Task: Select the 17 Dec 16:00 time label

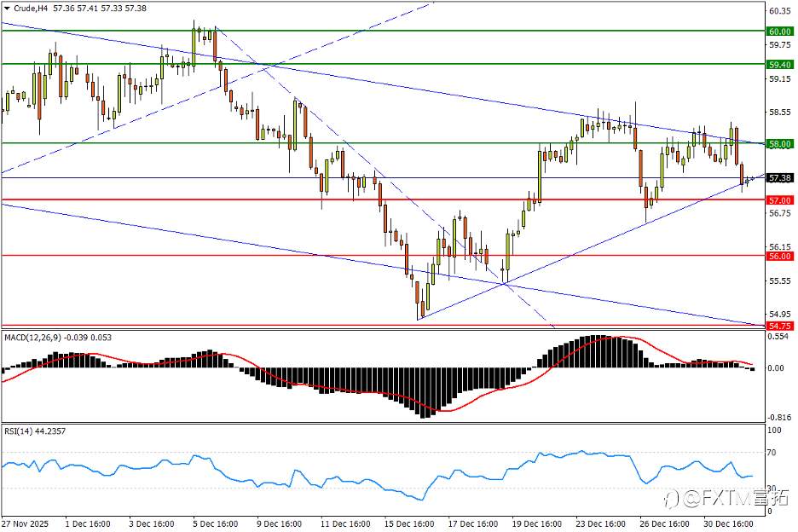Action: point(473,523)
